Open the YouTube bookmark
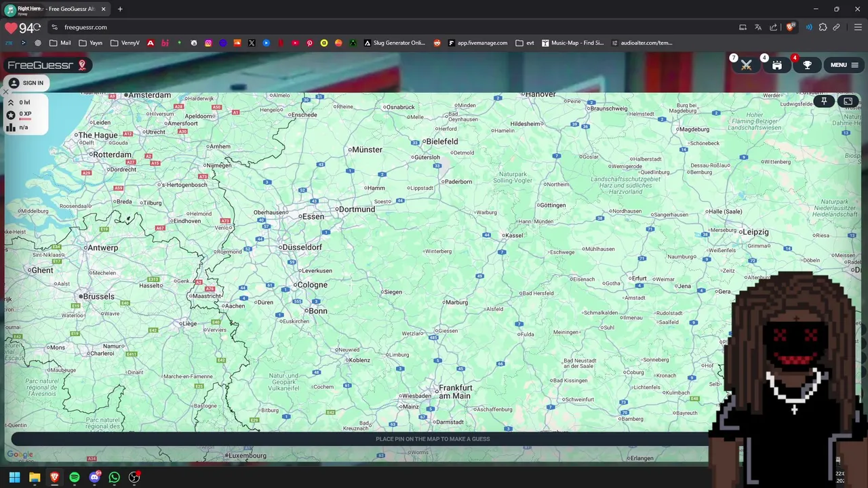Screen dimensions: 868x488 click(x=295, y=43)
